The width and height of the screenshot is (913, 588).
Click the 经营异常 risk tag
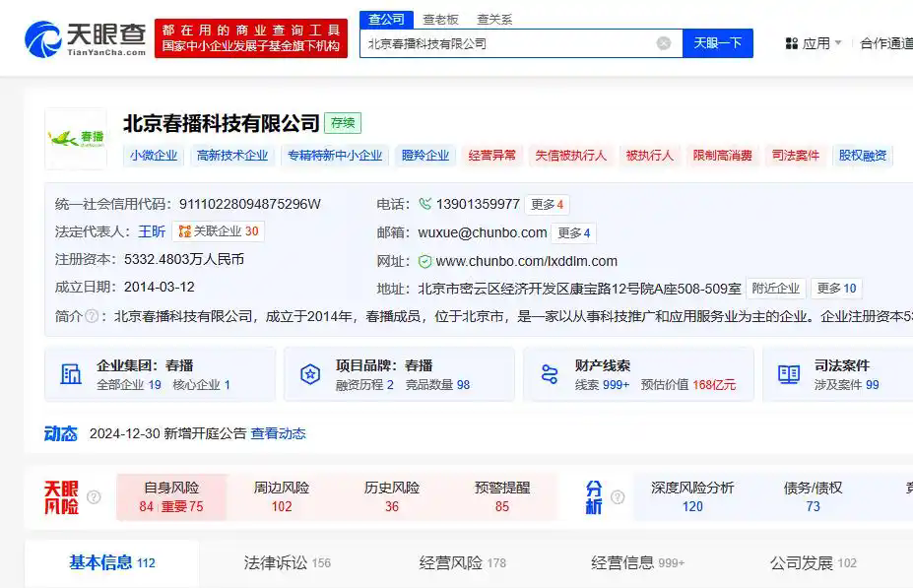pos(492,156)
